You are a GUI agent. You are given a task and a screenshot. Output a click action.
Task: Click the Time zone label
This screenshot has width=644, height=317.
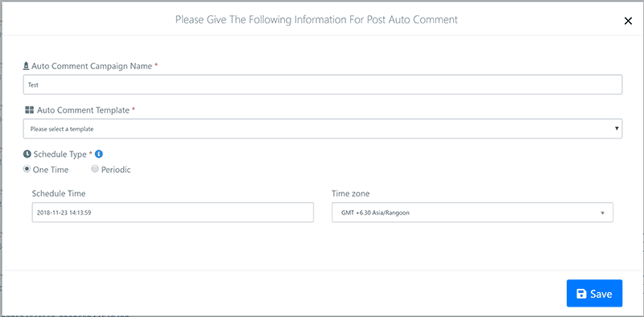(x=350, y=193)
